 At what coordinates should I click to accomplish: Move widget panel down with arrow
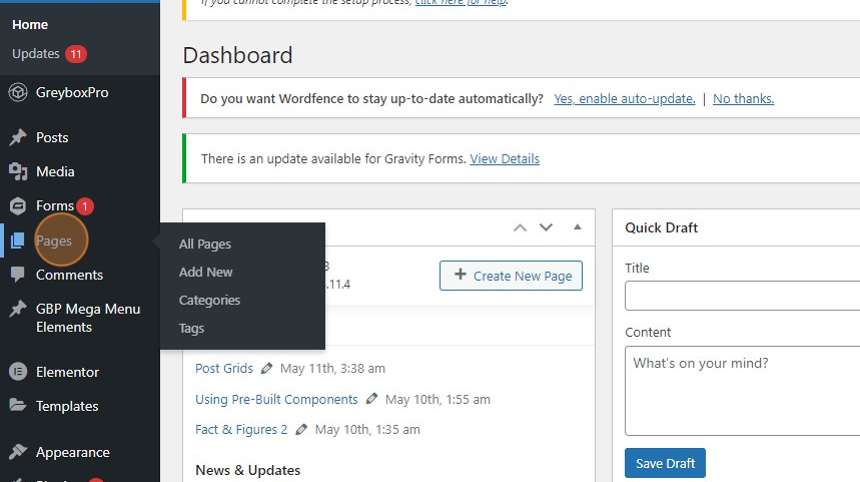point(546,228)
